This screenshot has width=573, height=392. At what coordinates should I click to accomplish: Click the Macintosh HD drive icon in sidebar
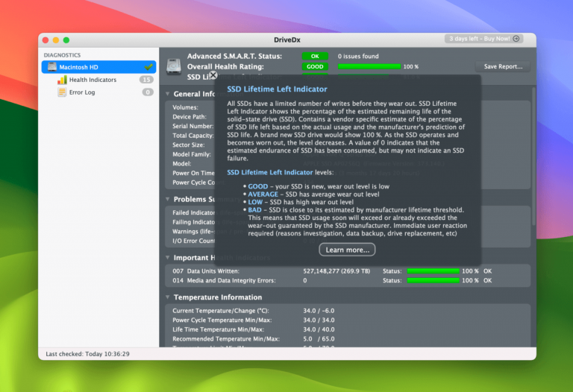pos(51,67)
